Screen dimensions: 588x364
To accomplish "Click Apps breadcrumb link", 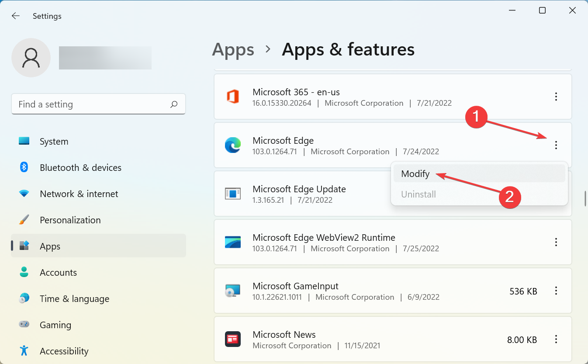I will coord(233,49).
